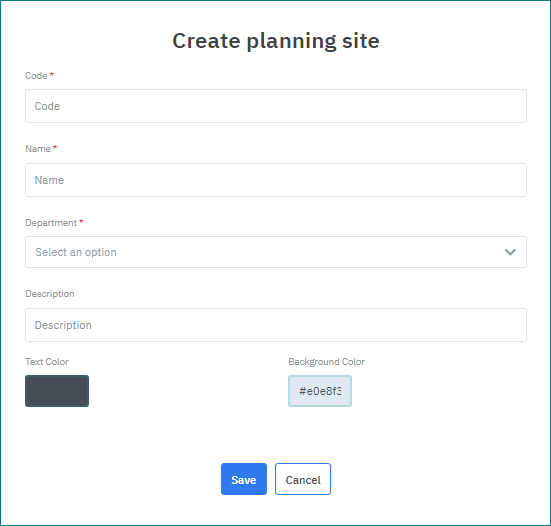Screen dimensions: 551x526
Task: Click the Code field label
Action: [x=36, y=76]
